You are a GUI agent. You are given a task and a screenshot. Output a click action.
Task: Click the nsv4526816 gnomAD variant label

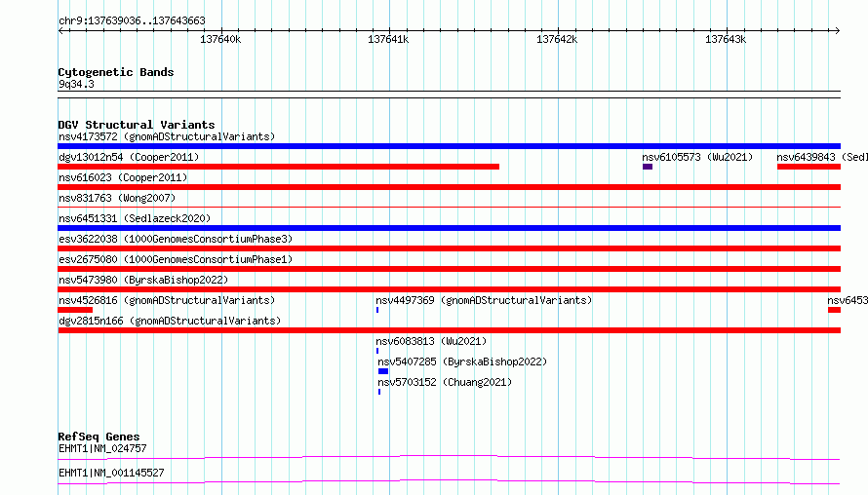click(167, 300)
